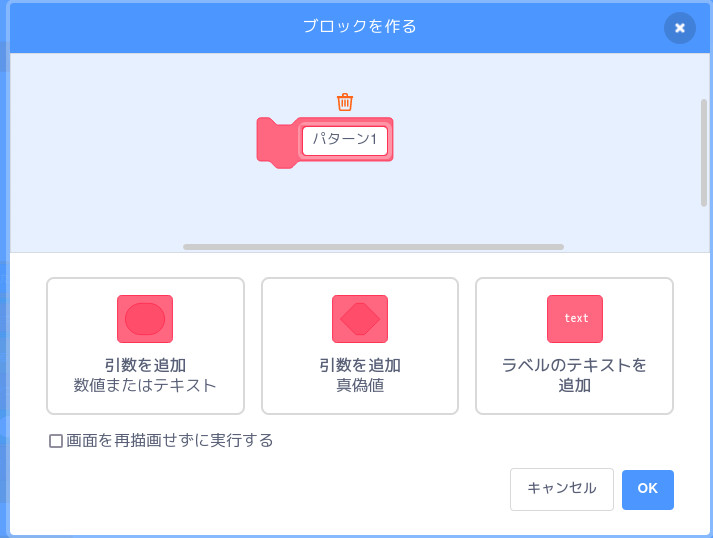Click the ブロックを作る dialog title
This screenshot has height=538, width=713.
point(359,26)
